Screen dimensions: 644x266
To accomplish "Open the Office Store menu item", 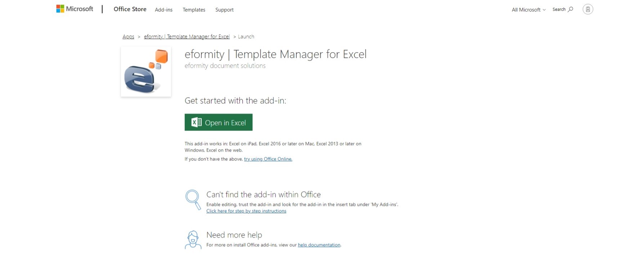I will coord(130,9).
